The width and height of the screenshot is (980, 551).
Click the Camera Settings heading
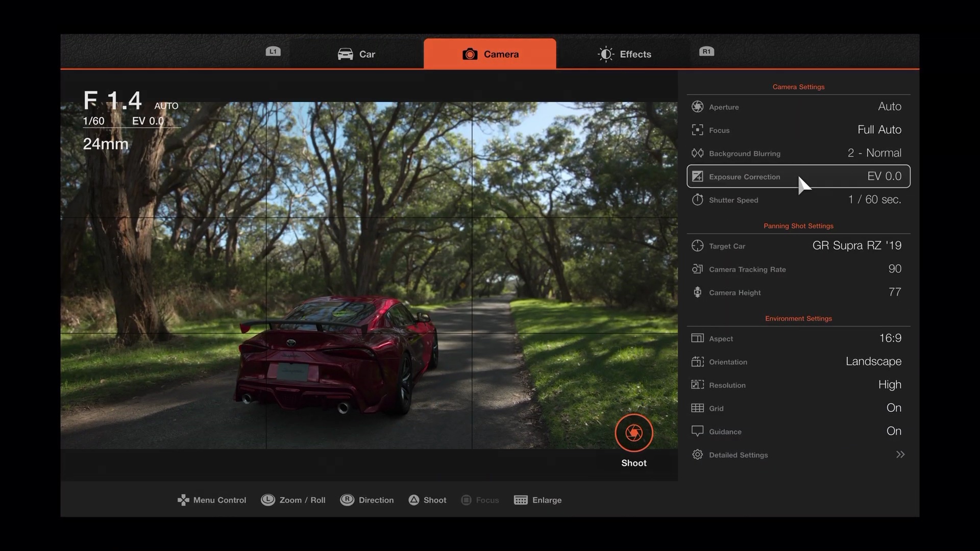pyautogui.click(x=798, y=87)
